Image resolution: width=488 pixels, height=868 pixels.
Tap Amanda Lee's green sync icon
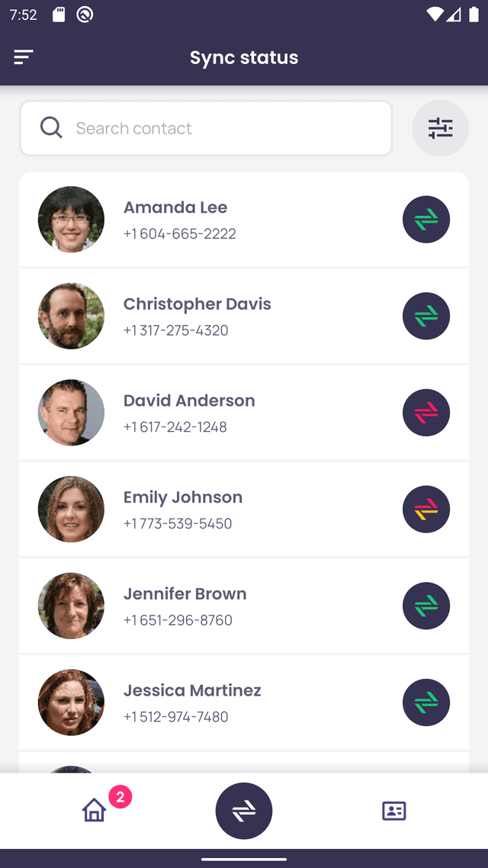(426, 219)
